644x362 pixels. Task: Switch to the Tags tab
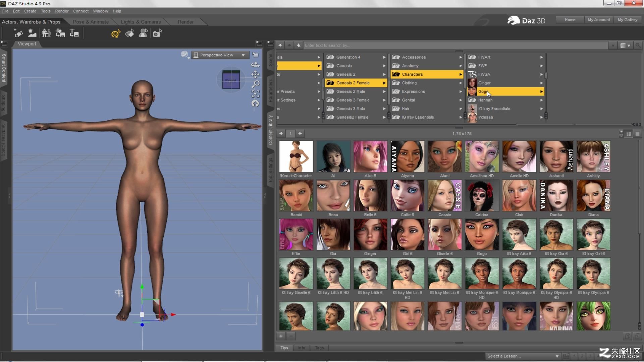point(319,348)
